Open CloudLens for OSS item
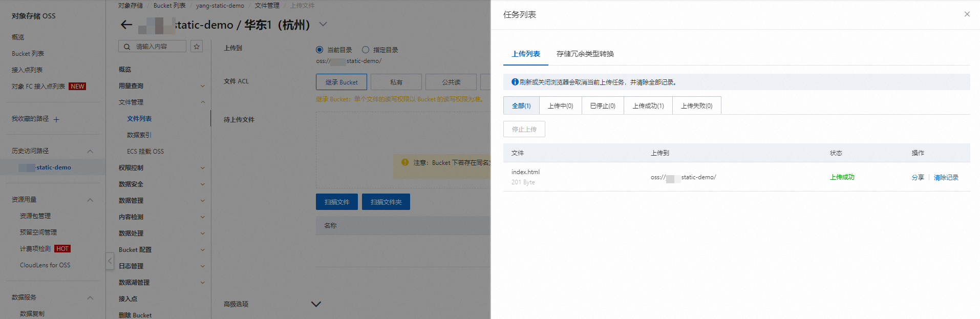980x319 pixels. [x=45, y=265]
